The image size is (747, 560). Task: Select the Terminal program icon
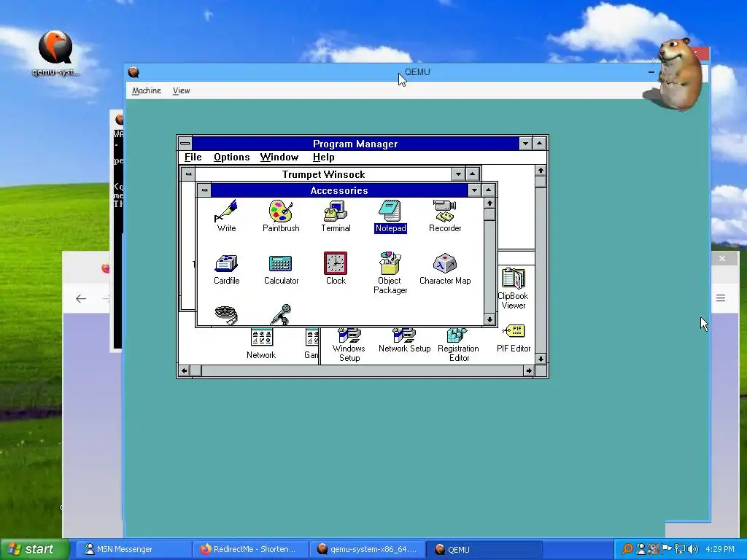click(x=336, y=216)
